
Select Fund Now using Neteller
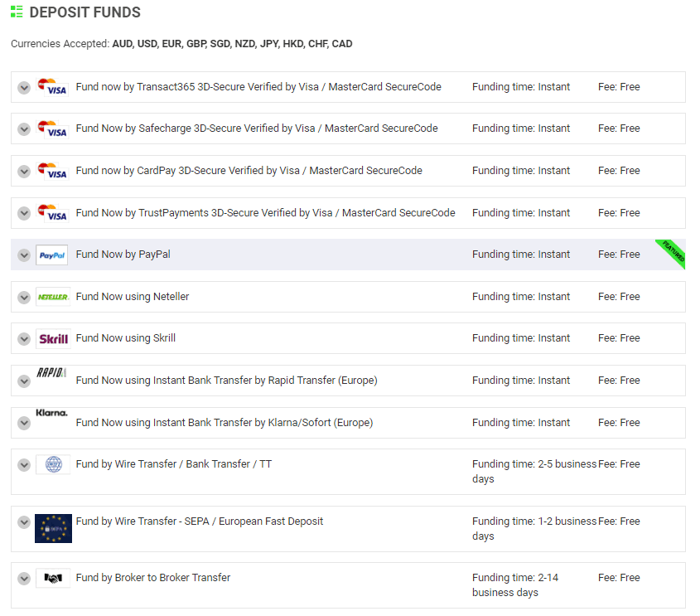(133, 297)
